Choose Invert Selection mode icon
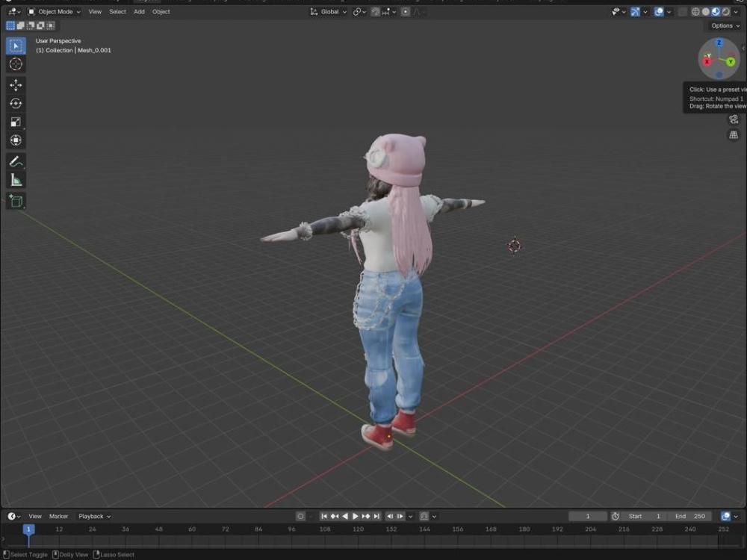Viewport: 747px width, 560px height. (40, 25)
